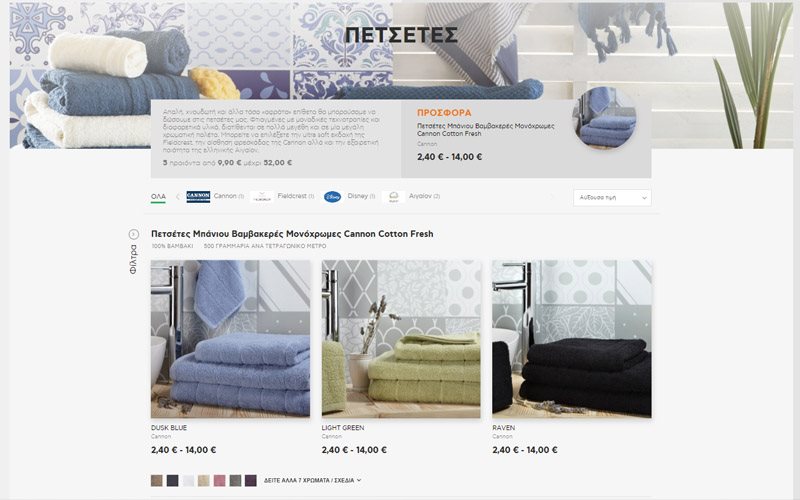The height and width of the screenshot is (500, 800).
Task: Expand ΔΕΙΤΕ ΑΛΛΑ 7 ΧΡΩΜΑΤΑ / ΣΧΕΔΙΑ
Action: tap(312, 480)
